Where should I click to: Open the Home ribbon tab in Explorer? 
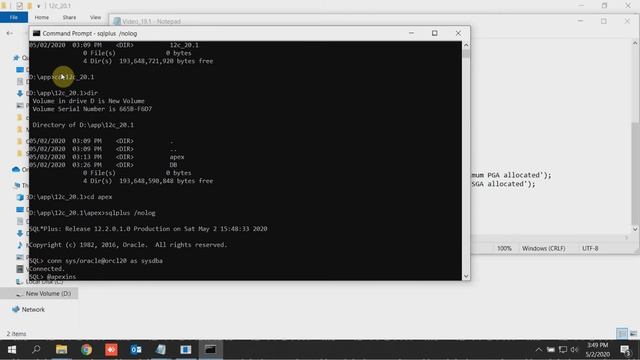click(x=42, y=18)
